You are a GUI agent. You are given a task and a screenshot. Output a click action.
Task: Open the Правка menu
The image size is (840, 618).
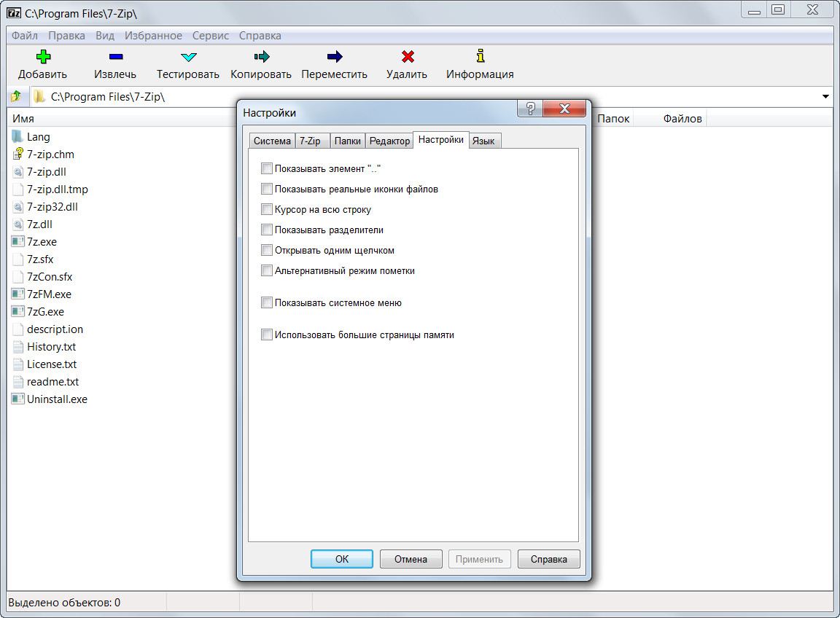coord(66,35)
